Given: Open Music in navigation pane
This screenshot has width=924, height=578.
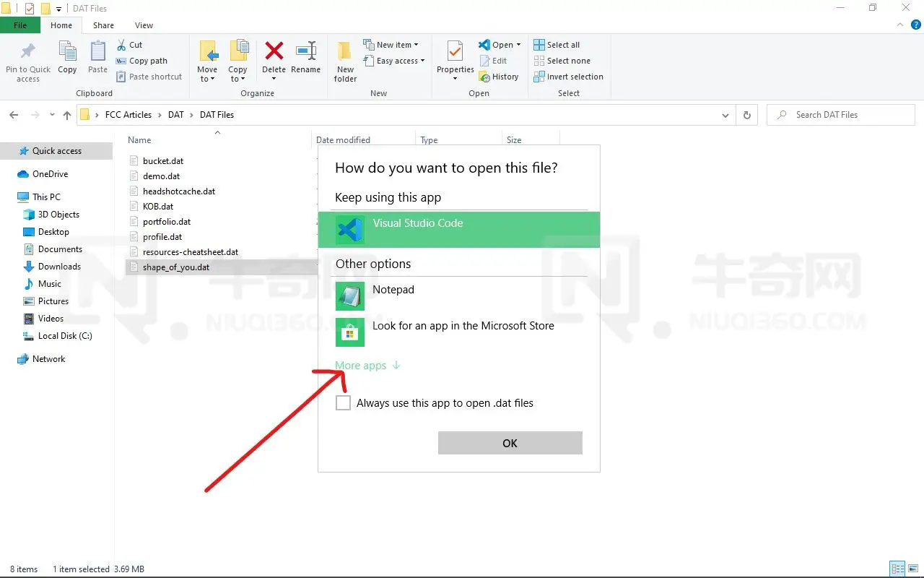Looking at the screenshot, I should [x=49, y=284].
